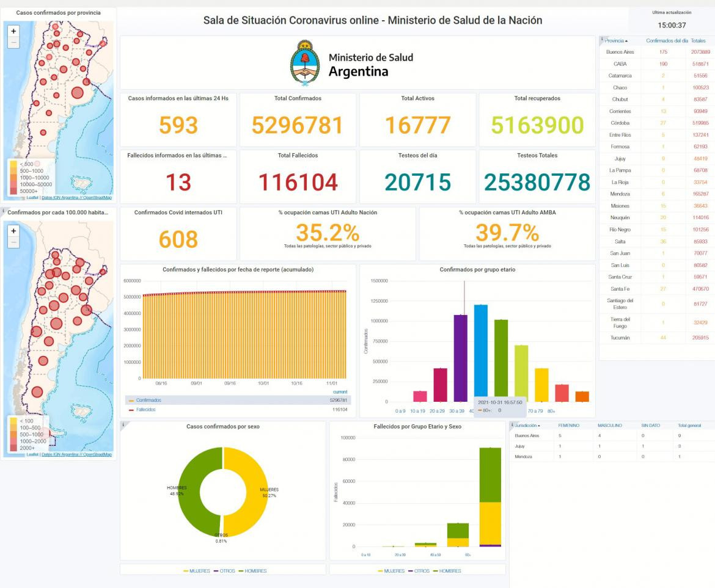
Task: Click the Provincia column sort arrow
Action: click(626, 41)
